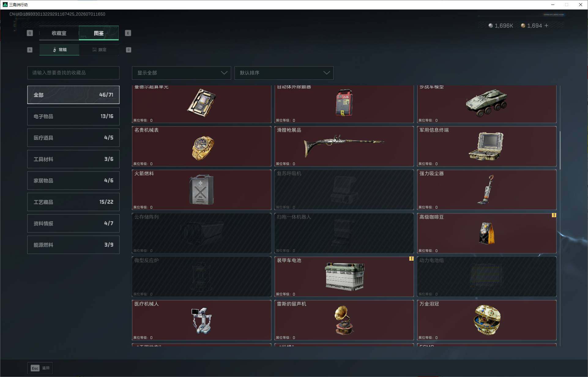The width and height of the screenshot is (588, 377).
Task: Filter by 电子物品 category
Action: [x=73, y=116]
